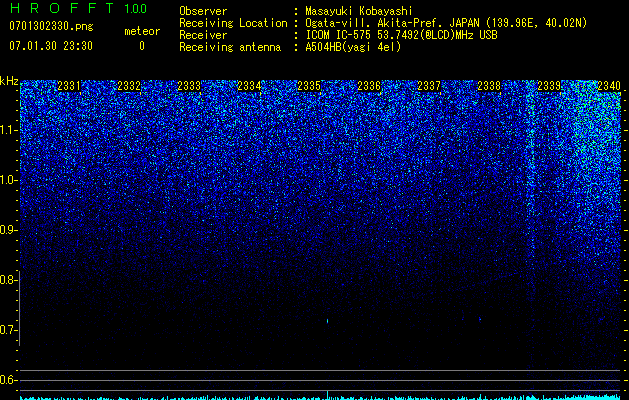Click the 2338 time marker
This screenshot has width=629, height=400.
click(489, 86)
